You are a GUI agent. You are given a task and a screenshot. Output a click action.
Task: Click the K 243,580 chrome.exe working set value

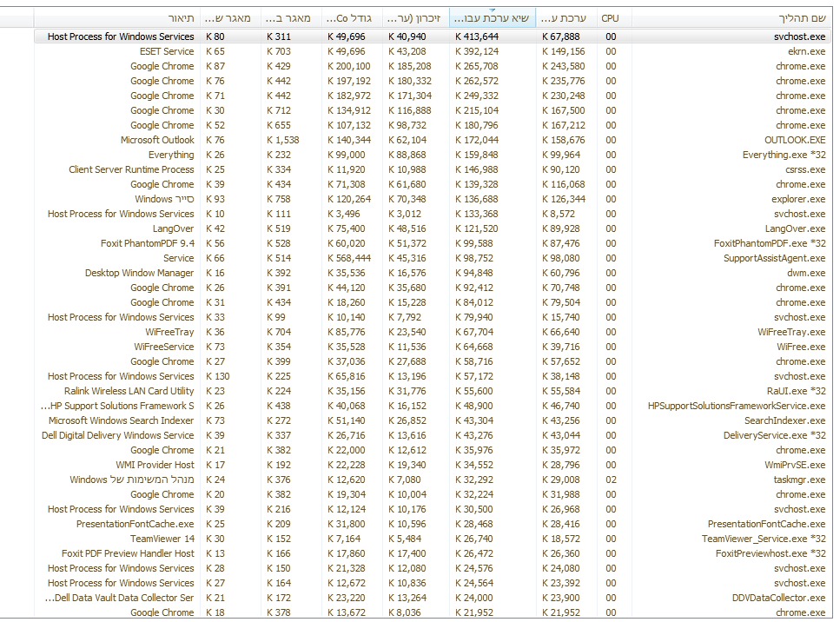coord(564,66)
